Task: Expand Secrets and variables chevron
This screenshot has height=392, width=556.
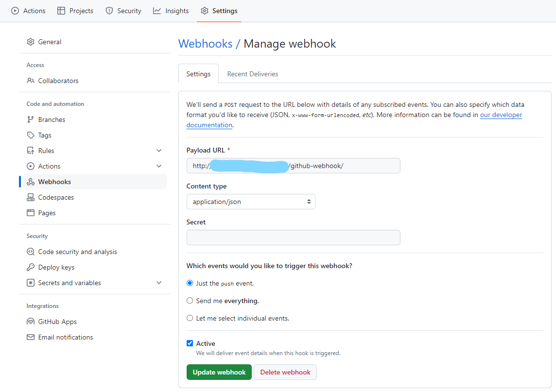Action: [159, 283]
